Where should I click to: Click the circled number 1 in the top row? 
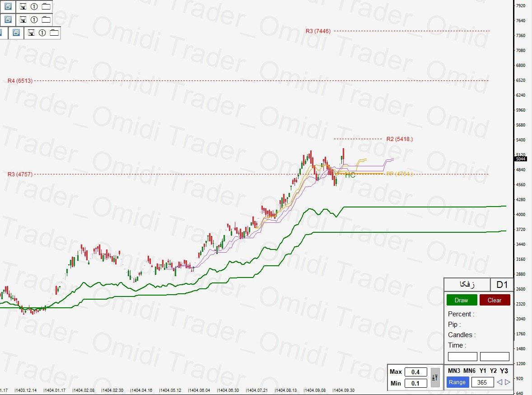tap(34, 7)
